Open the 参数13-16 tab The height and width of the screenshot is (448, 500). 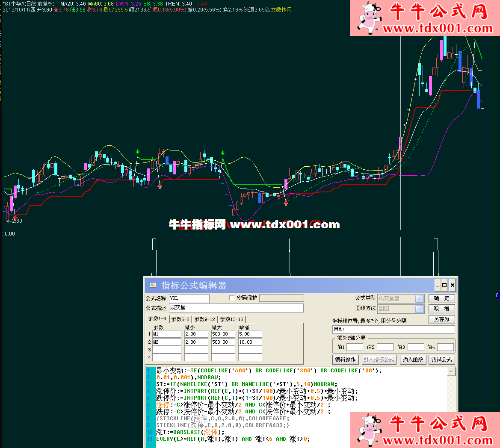[231, 319]
